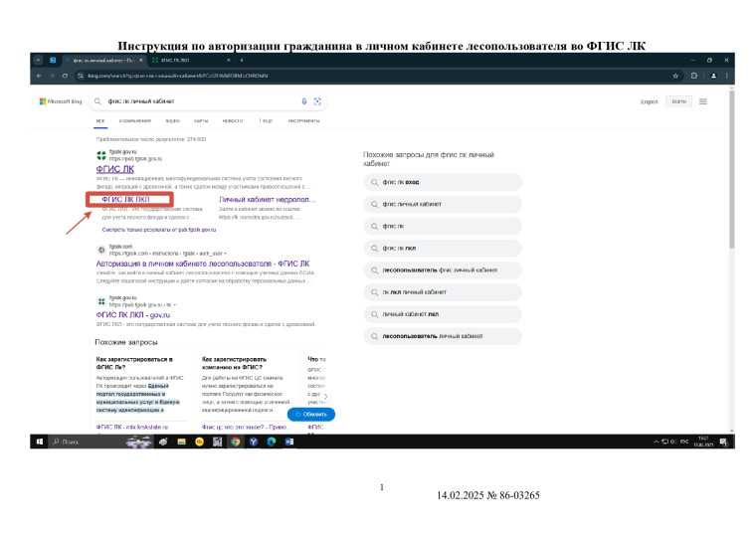
Task: Click the browser Forward arrow
Action: click(x=52, y=77)
